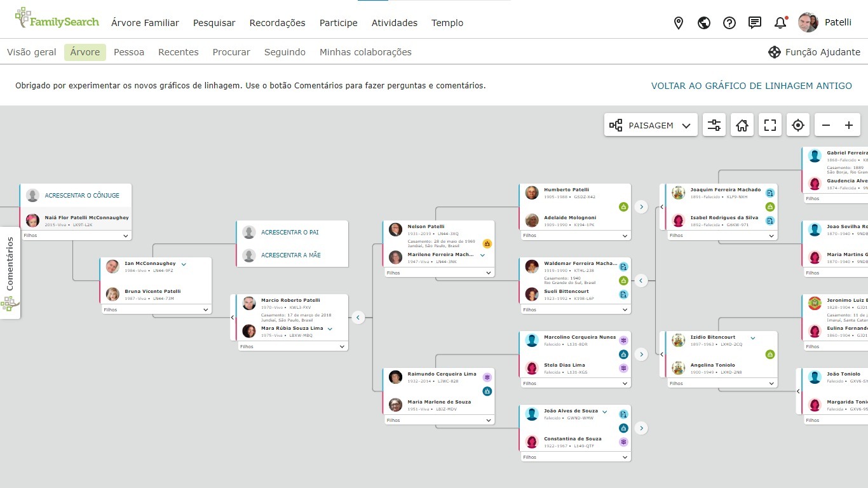
Task: Open the help question mark icon
Action: click(x=729, y=23)
